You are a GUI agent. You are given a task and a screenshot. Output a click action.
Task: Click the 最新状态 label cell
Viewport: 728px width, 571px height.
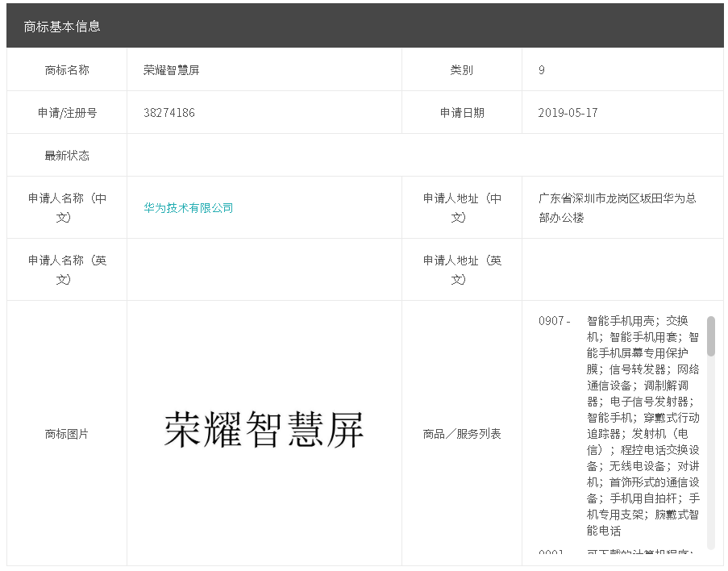click(67, 156)
